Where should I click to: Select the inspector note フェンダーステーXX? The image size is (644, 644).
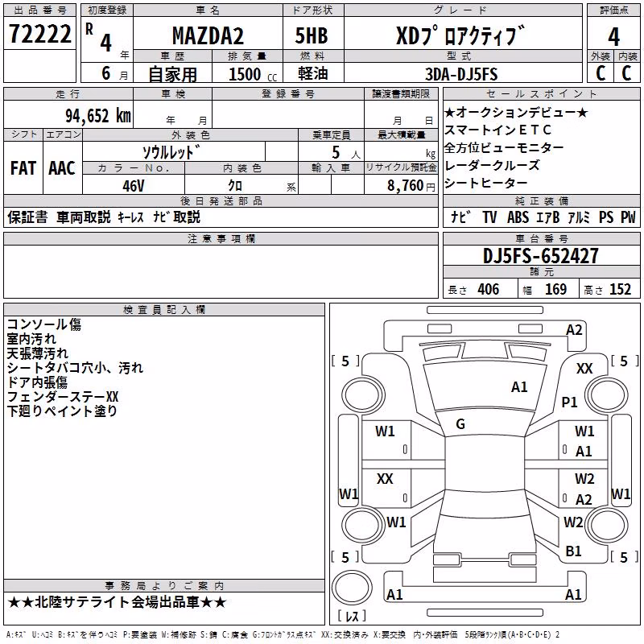click(63, 397)
